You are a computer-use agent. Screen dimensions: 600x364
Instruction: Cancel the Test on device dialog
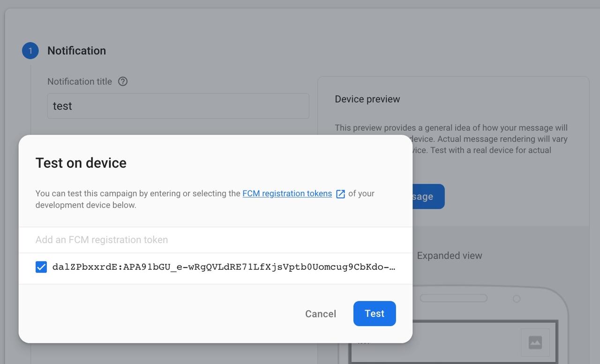[321, 314]
